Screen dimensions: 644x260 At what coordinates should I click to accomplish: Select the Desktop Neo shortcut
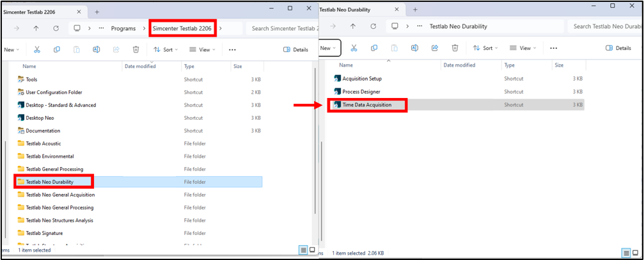click(36, 118)
